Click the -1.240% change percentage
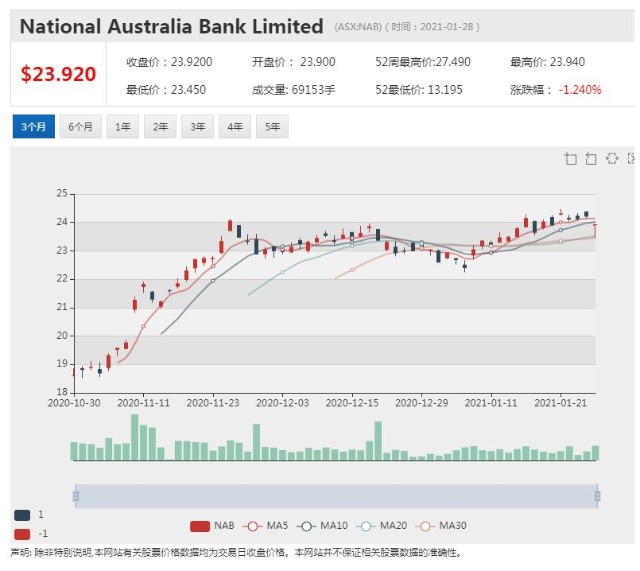 (580, 90)
